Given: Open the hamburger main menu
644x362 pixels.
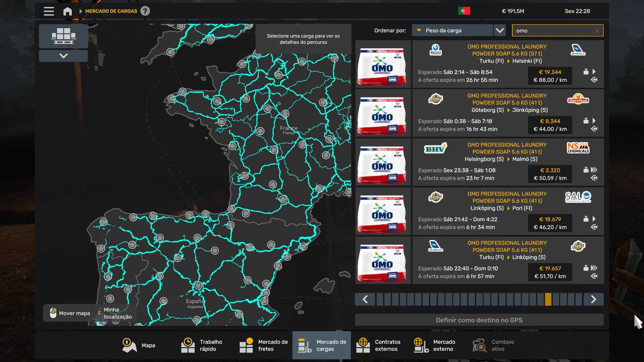Looking at the screenshot, I should [x=49, y=11].
